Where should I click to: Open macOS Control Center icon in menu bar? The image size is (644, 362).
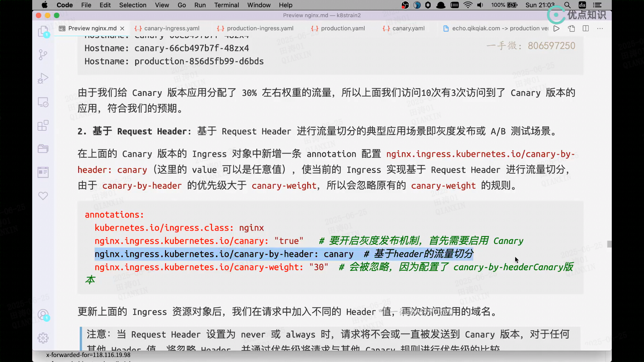(597, 5)
